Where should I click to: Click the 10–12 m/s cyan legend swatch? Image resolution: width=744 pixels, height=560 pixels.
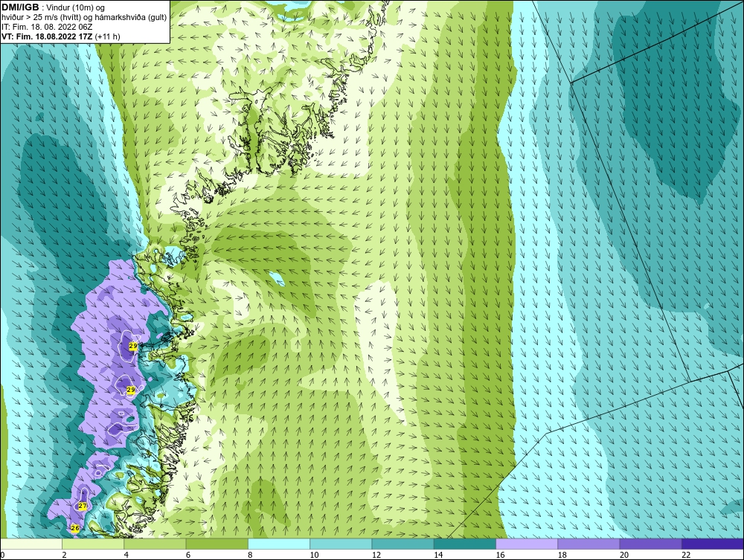pos(341,544)
